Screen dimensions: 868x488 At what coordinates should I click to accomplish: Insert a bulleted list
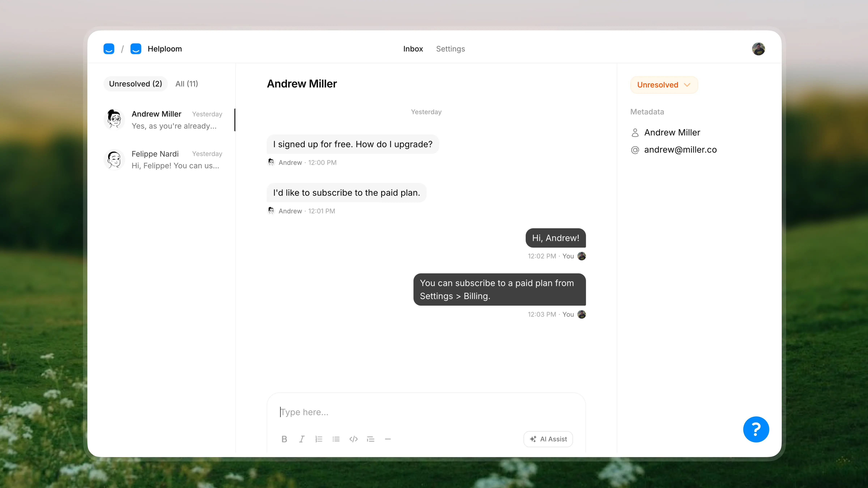[336, 439]
